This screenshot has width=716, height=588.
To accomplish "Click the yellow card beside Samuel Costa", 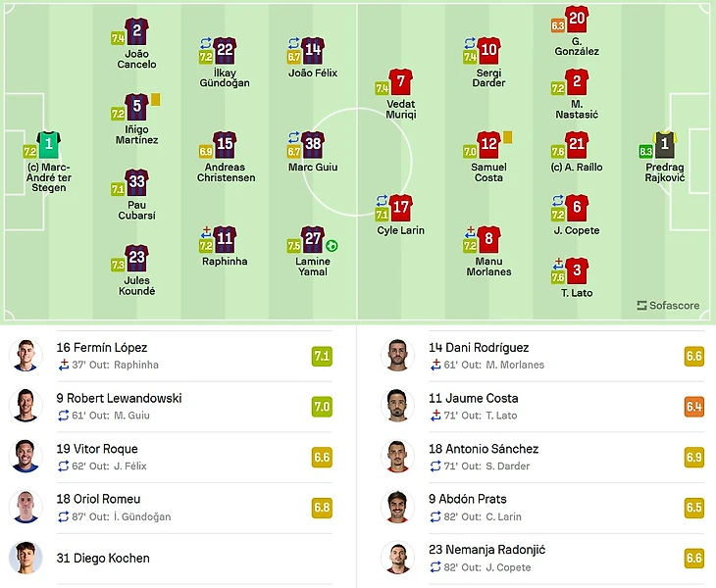I will click(508, 137).
